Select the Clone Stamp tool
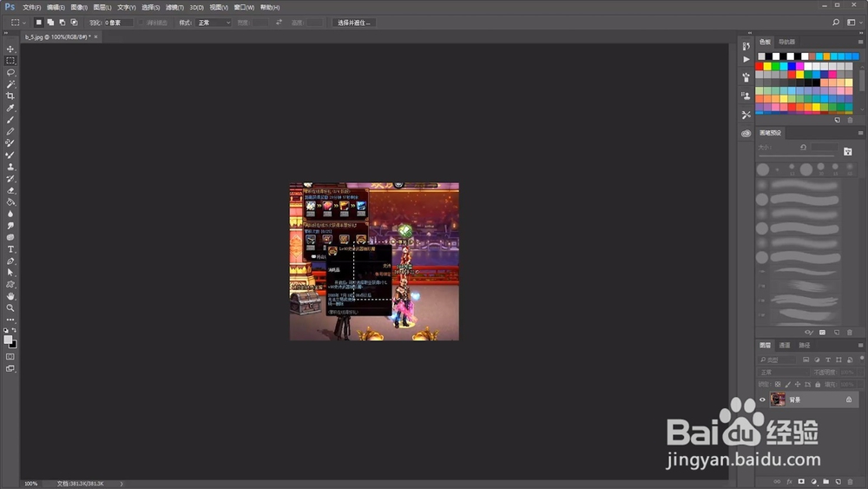 click(x=10, y=167)
